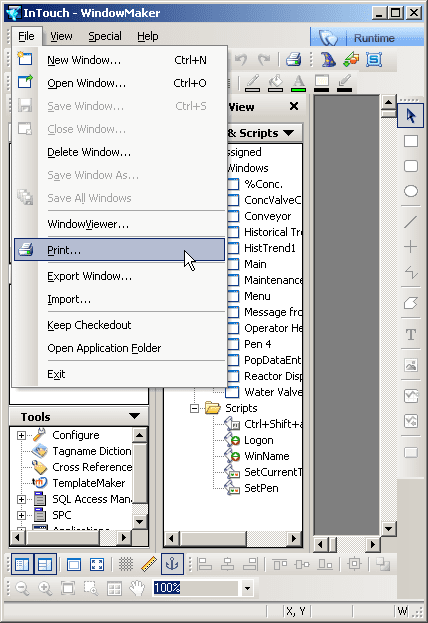Select HistTrend1 window item
The width and height of the screenshot is (428, 623).
pos(270,248)
